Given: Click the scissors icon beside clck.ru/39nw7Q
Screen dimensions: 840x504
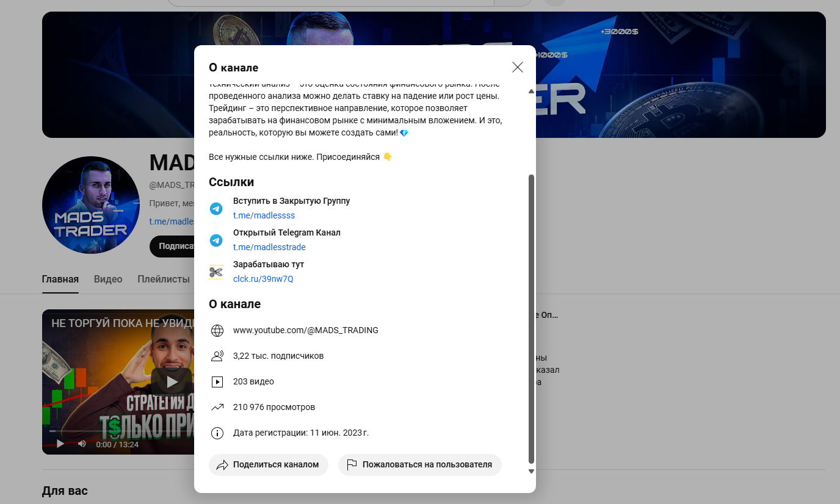Looking at the screenshot, I should tap(216, 272).
